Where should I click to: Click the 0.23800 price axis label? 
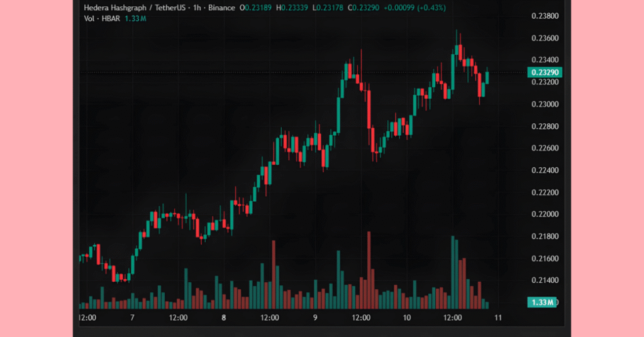(x=545, y=16)
